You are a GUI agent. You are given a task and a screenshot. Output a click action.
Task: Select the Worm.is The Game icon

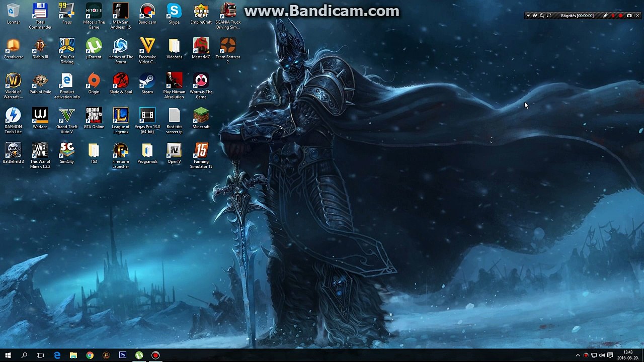[x=201, y=85]
